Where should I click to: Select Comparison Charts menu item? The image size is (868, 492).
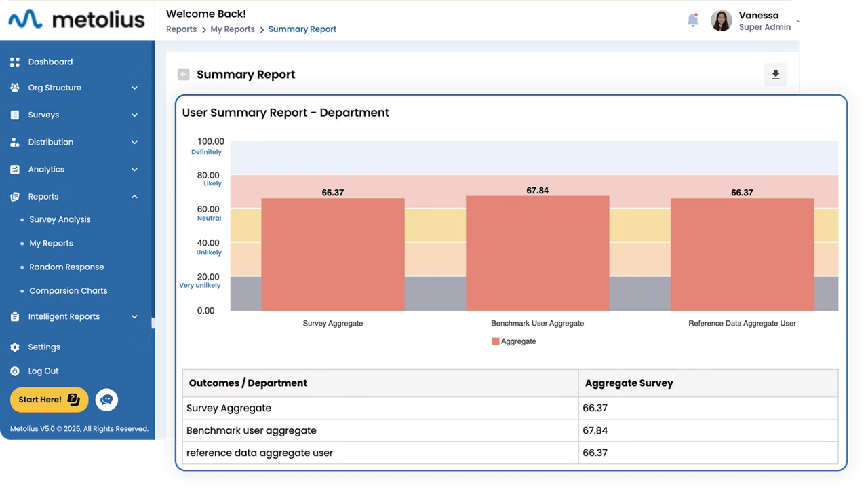pyautogui.click(x=68, y=290)
